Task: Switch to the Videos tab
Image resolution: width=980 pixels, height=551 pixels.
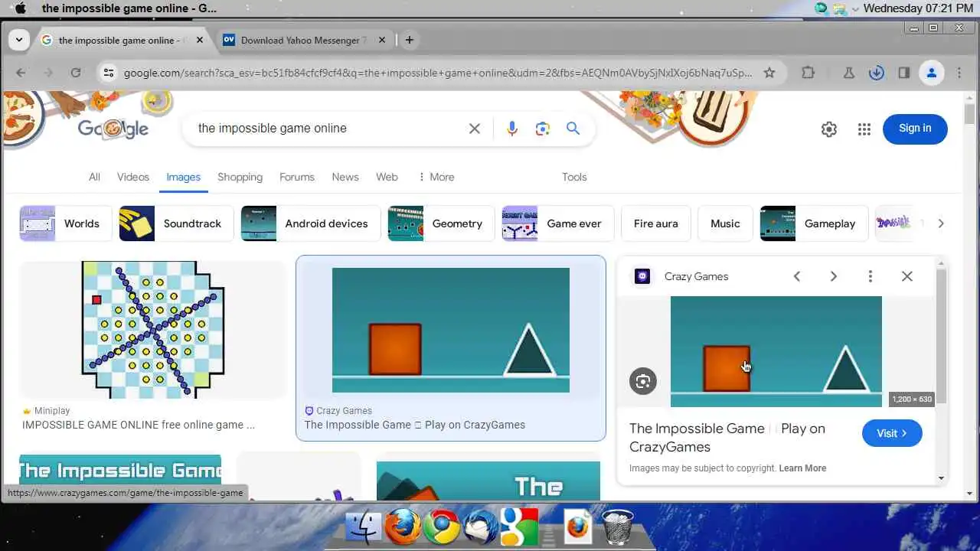Action: [133, 177]
